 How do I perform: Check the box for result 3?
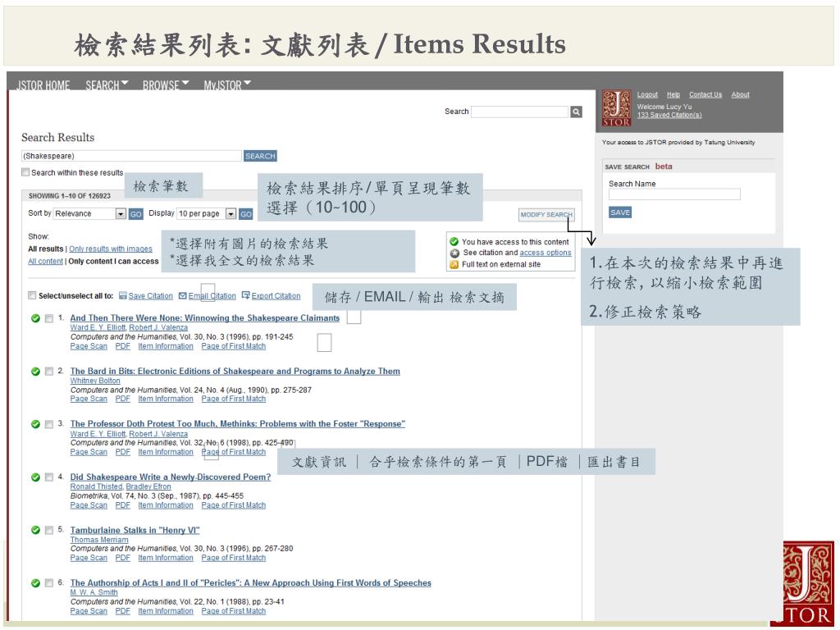pos(49,424)
